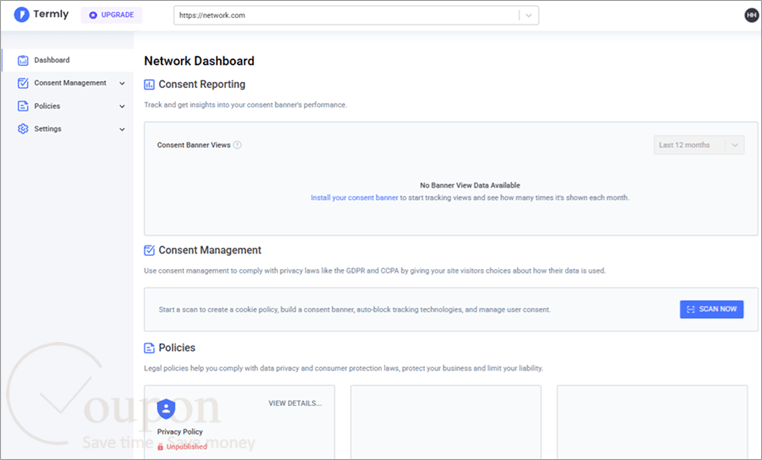The image size is (762, 460).
Task: Open the user avatar menu
Action: coord(751,16)
